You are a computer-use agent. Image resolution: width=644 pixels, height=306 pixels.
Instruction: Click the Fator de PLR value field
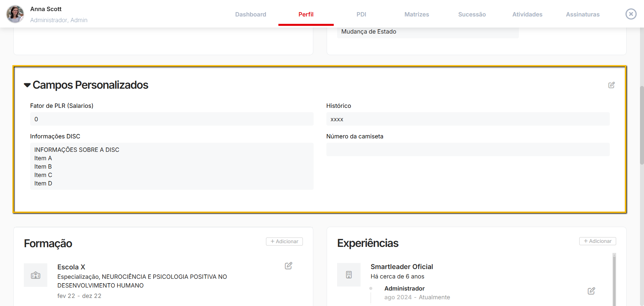tap(172, 119)
